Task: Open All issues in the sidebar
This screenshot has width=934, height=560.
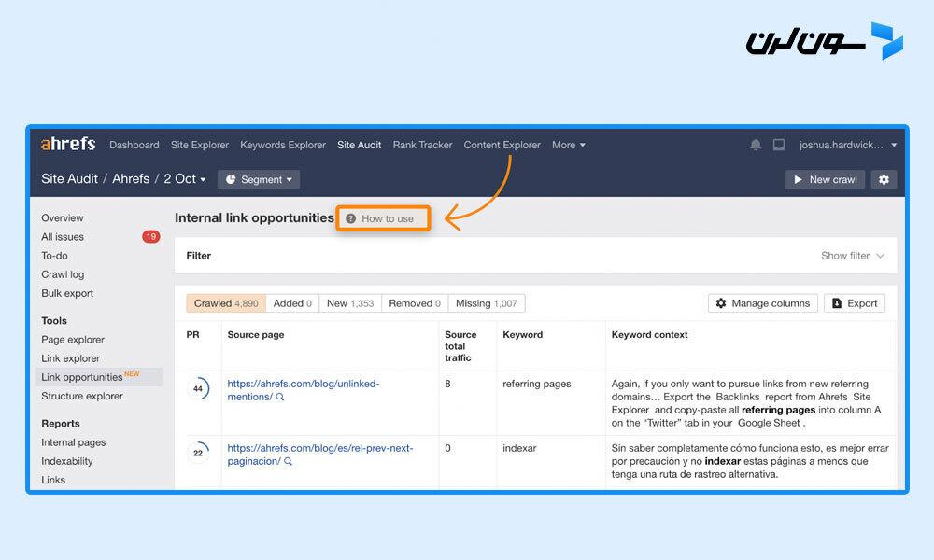Action: click(63, 237)
